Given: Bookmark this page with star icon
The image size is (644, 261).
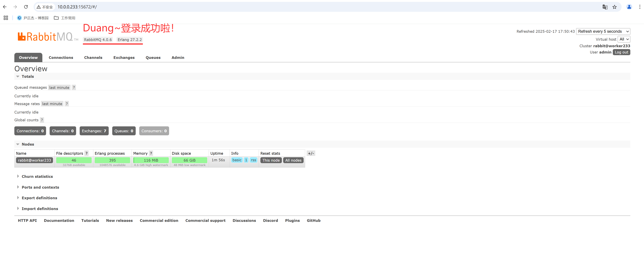Looking at the screenshot, I should 614,7.
